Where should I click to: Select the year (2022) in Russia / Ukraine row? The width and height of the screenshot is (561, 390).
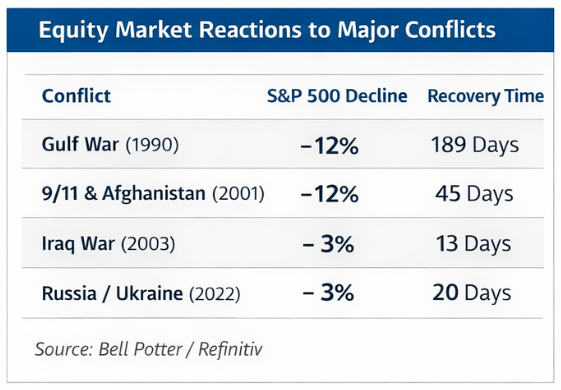215,294
